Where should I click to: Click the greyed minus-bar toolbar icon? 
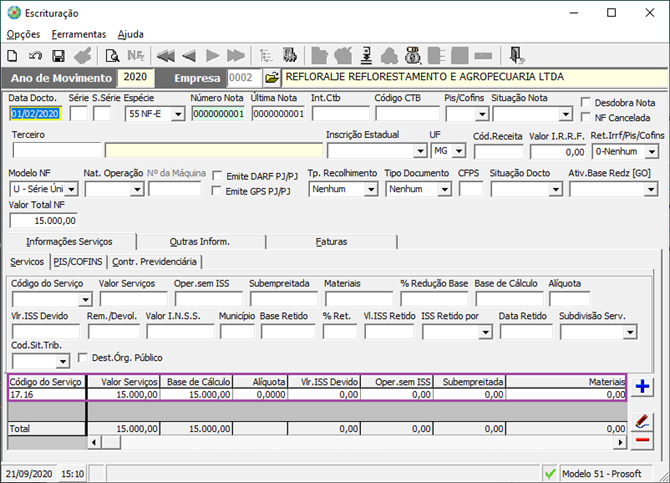coord(483,56)
